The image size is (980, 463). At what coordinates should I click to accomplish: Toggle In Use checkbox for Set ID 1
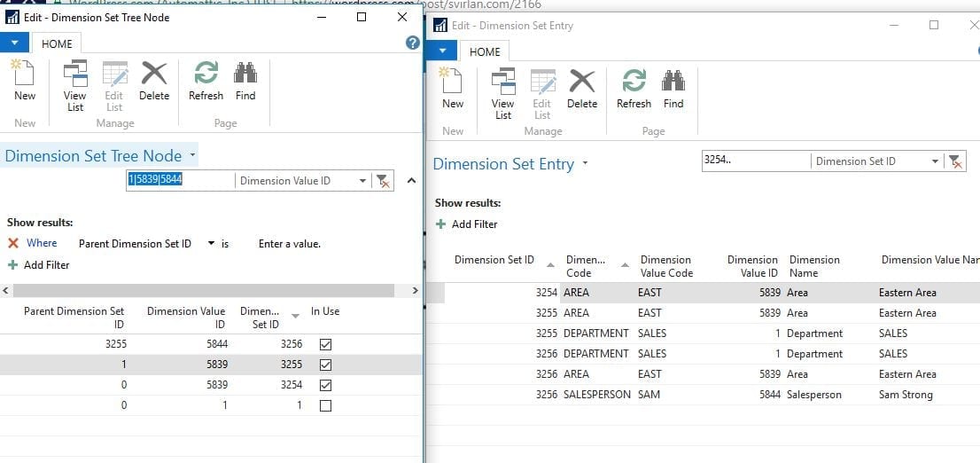(325, 405)
